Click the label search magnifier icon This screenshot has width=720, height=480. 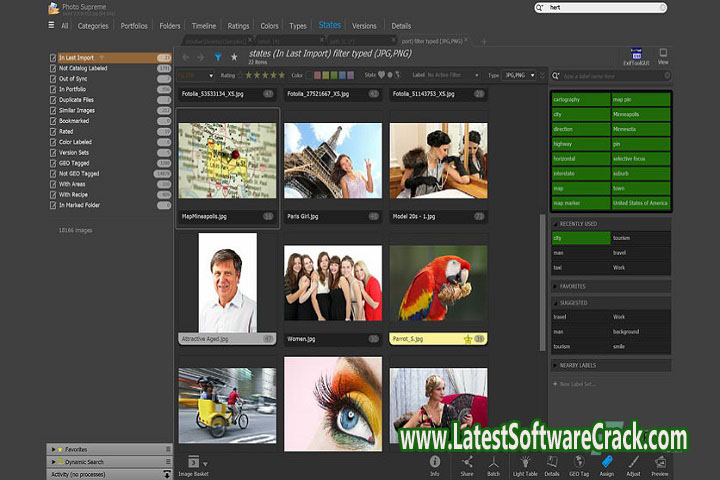[x=556, y=76]
